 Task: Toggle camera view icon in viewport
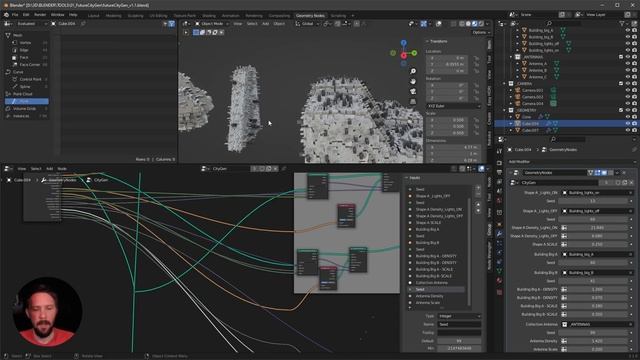click(413, 91)
